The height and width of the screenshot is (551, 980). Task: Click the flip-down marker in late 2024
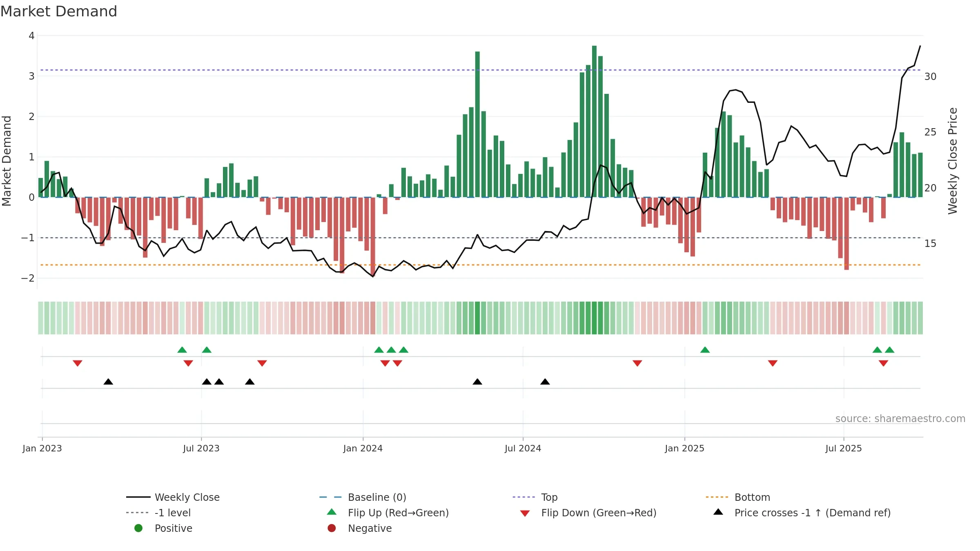coord(637,363)
